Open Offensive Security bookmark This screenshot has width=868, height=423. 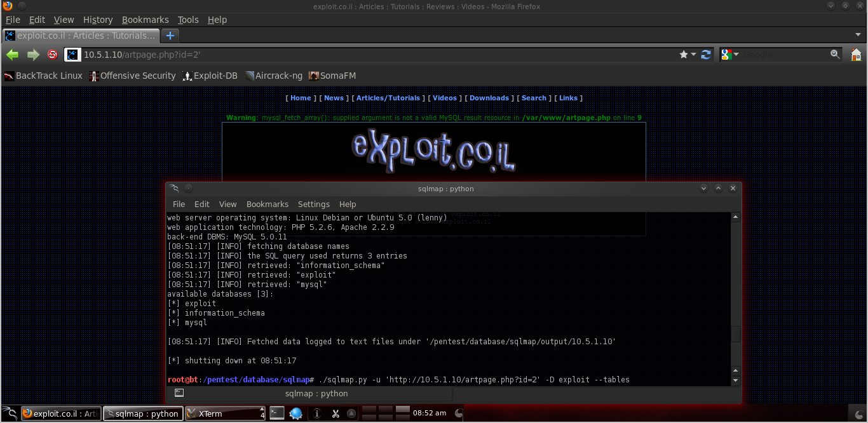coord(132,76)
